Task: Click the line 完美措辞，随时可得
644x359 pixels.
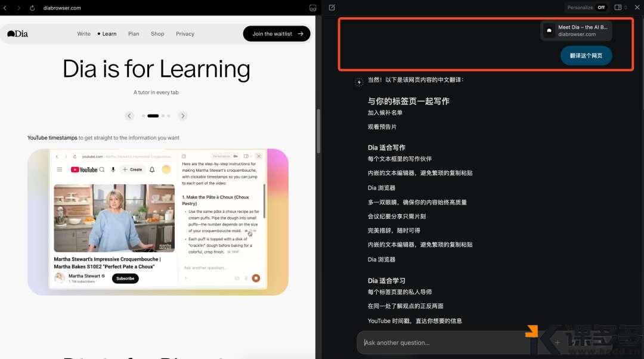Action: pyautogui.click(x=394, y=230)
